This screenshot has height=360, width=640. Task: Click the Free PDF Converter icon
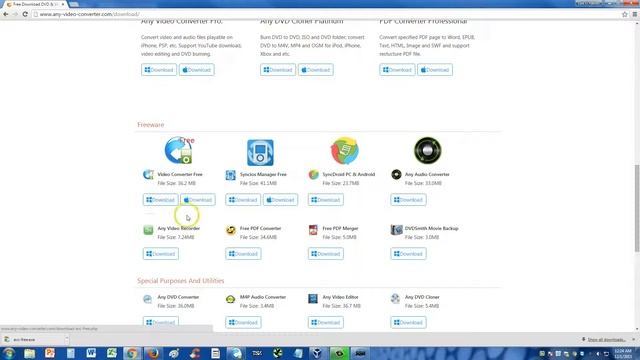(231, 230)
